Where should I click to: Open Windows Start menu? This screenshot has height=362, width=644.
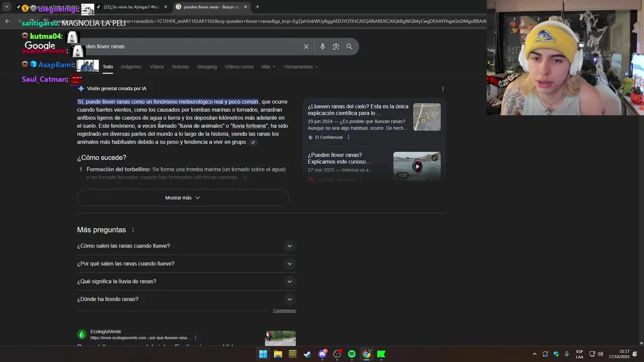263,354
